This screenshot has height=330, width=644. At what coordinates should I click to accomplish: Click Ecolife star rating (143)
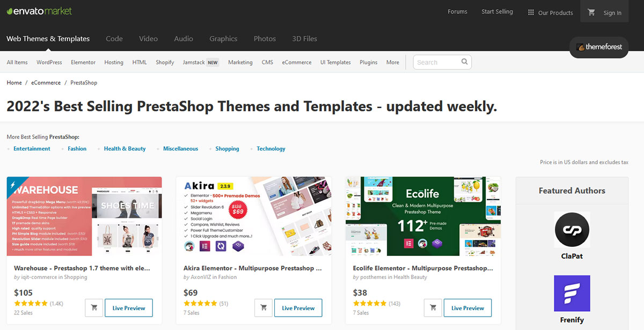[370, 304]
